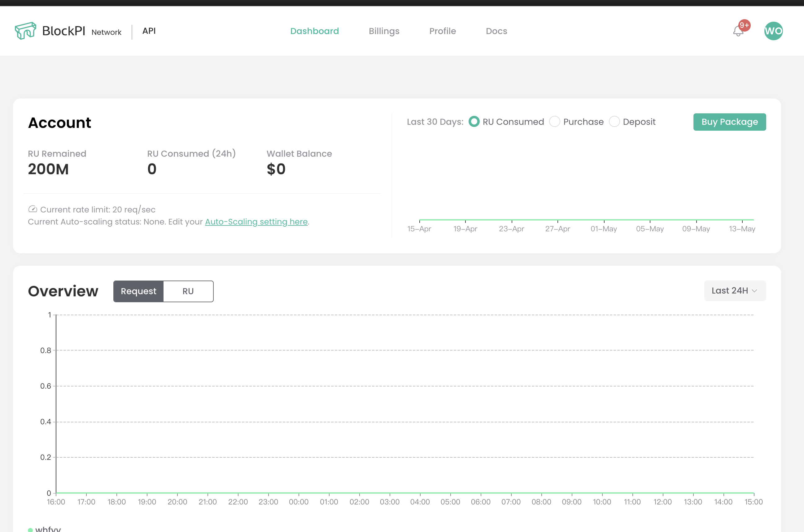Select the Purchase radio option
Viewport: 804px width, 532px height.
(555, 121)
